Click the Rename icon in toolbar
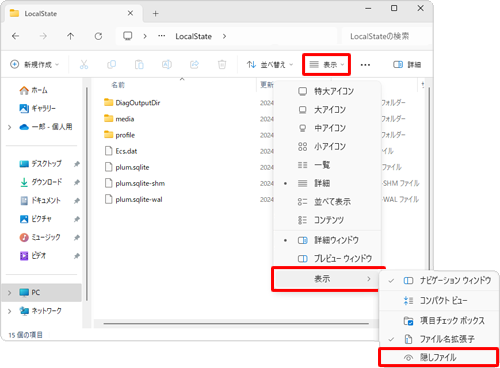Screen dimensions: 500x368 pos(167,64)
